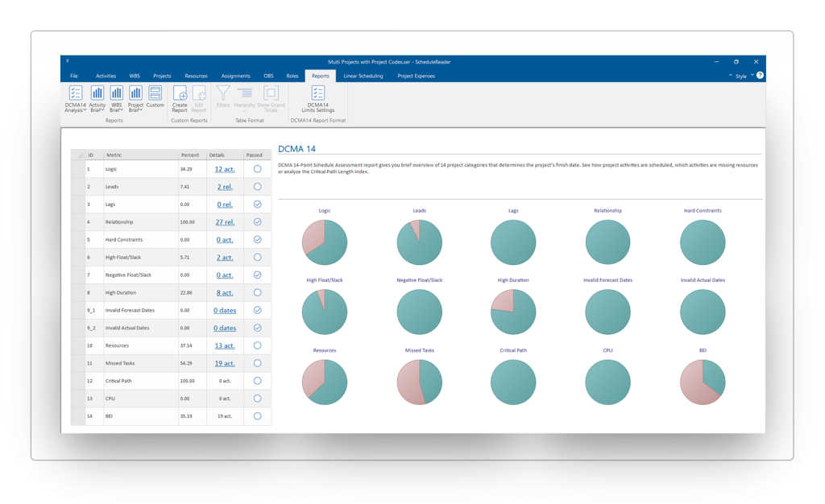Open the 12 act. details link for Logic
This screenshot has width=825, height=504.
click(224, 168)
